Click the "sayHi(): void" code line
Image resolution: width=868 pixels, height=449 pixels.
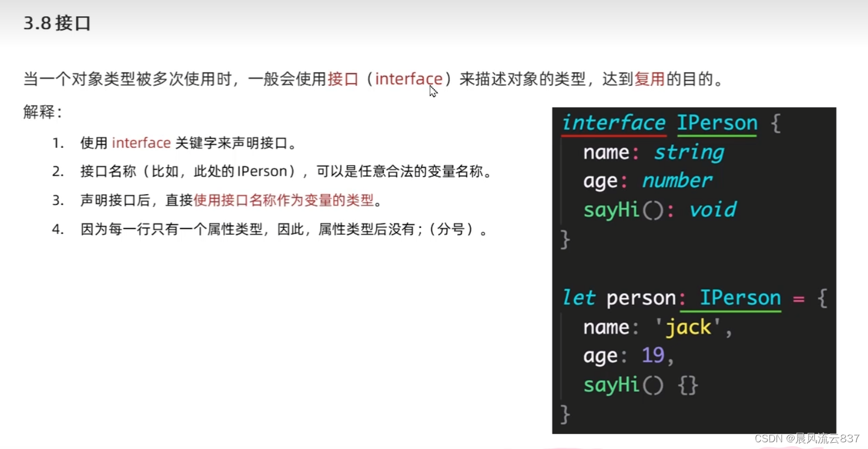pos(660,210)
